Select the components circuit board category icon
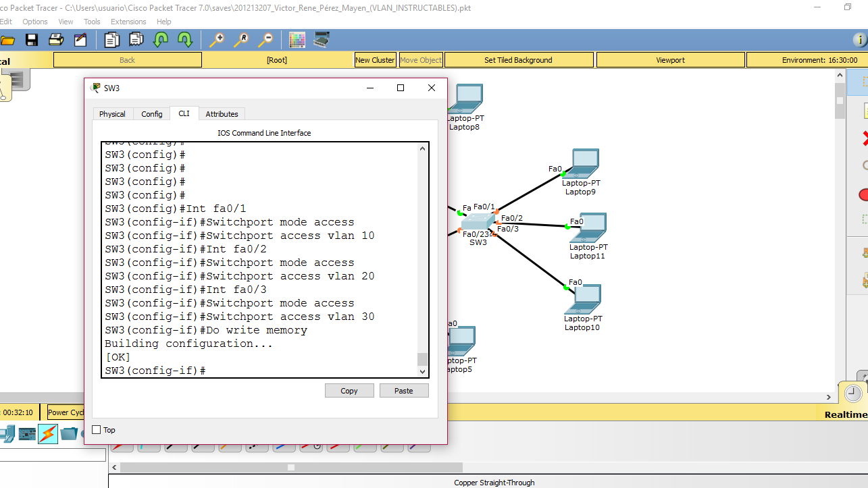This screenshot has width=868, height=488. (x=27, y=433)
